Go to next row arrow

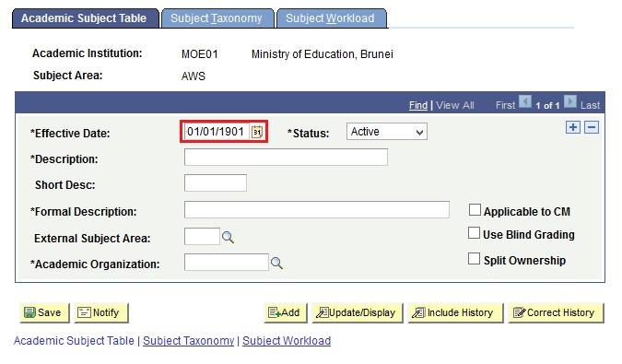pyautogui.click(x=570, y=102)
